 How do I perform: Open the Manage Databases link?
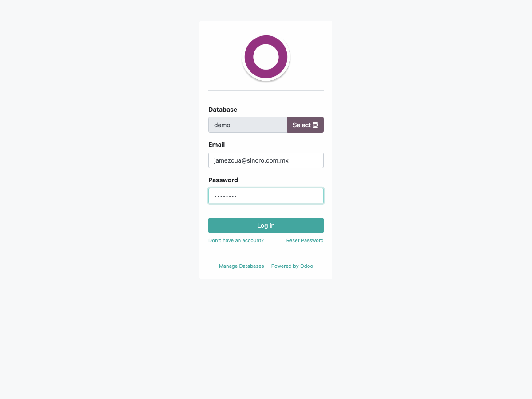pos(241,266)
